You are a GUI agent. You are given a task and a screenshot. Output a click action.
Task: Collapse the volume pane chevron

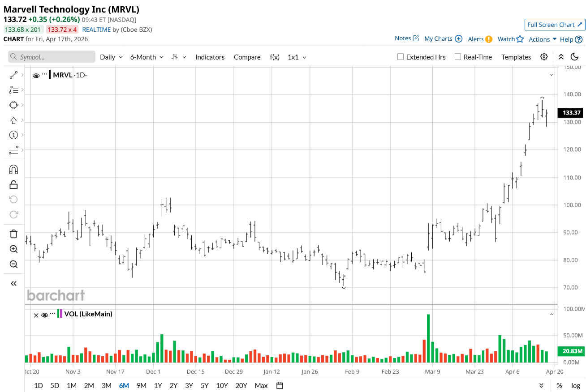tap(552, 315)
